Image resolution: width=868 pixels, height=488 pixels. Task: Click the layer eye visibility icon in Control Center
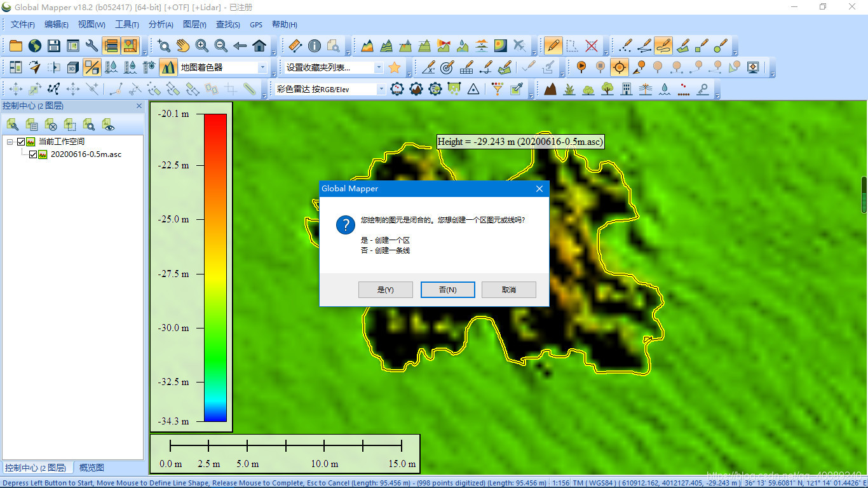(108, 125)
